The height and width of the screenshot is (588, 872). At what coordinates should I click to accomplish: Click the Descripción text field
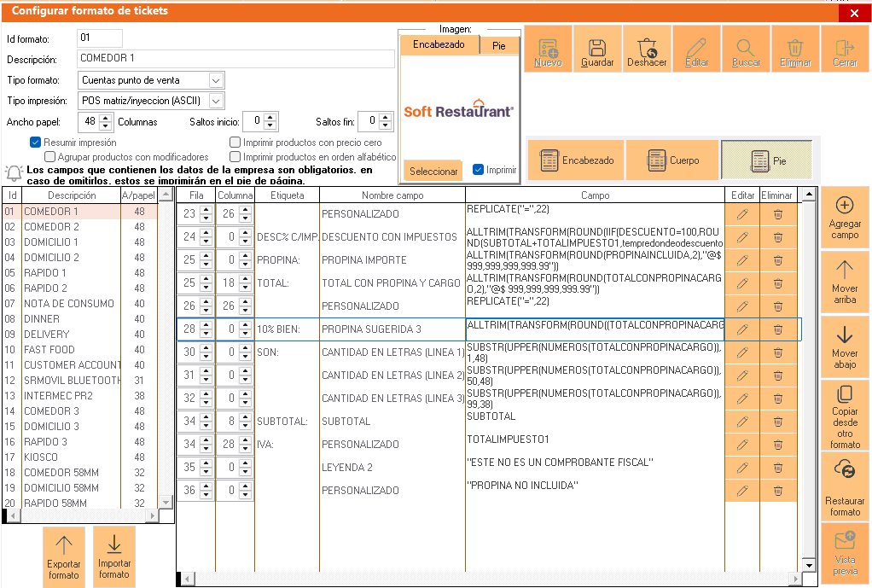235,58
